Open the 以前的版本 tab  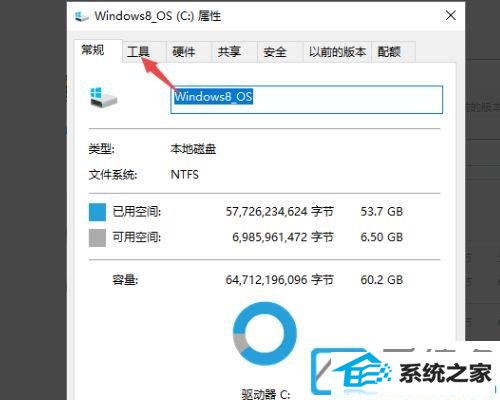(337, 52)
